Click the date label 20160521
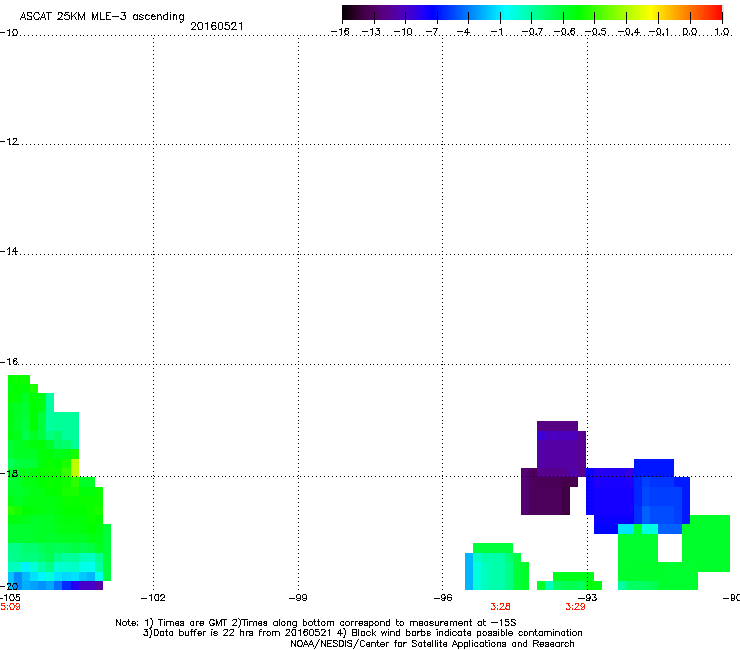The image size is (740, 650). [217, 26]
